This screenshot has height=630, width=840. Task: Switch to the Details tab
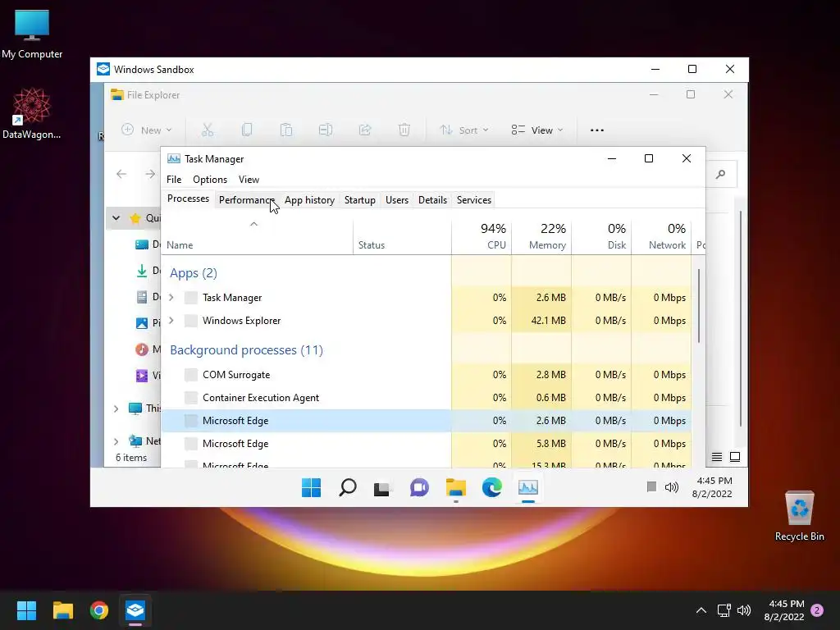point(432,200)
